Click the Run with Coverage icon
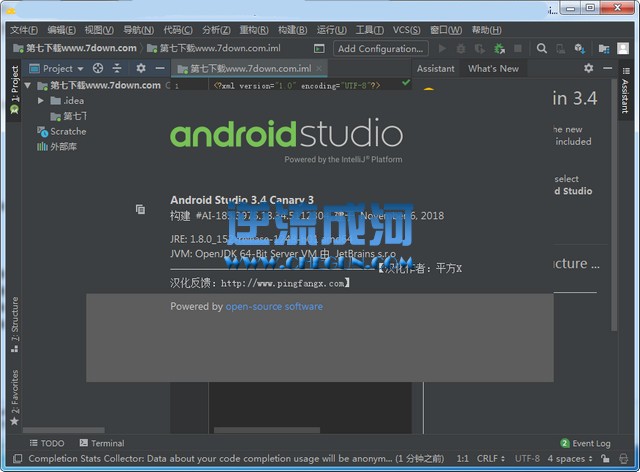 coord(480,49)
